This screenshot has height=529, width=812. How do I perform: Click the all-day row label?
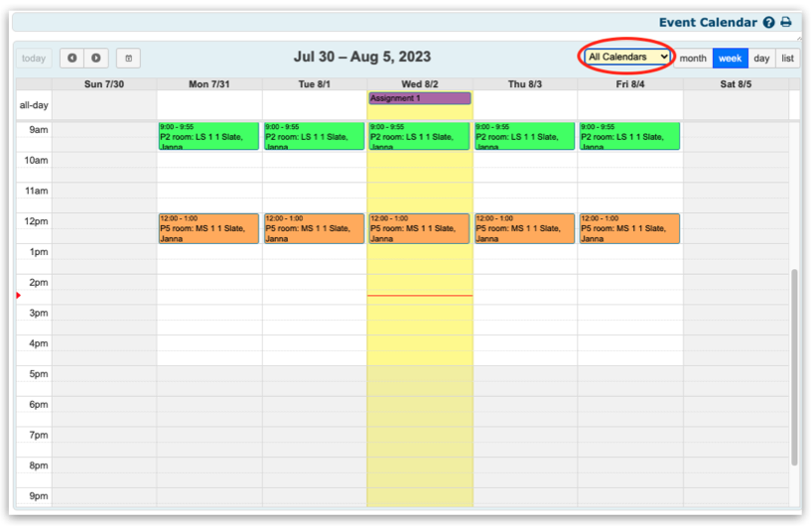pos(34,105)
